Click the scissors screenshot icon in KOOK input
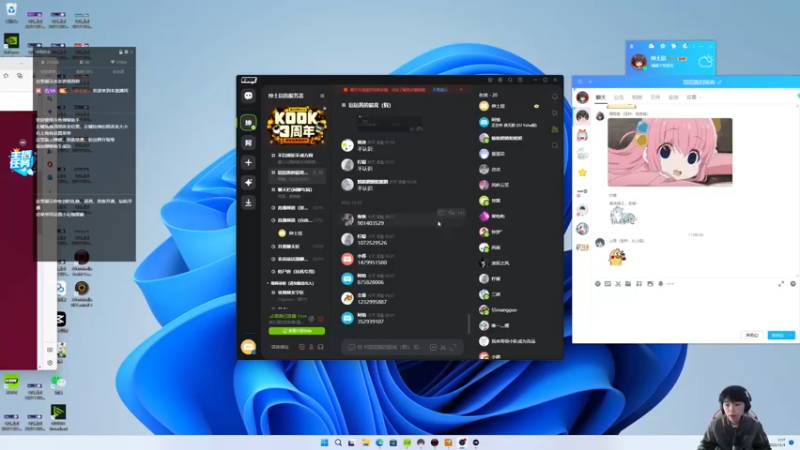This screenshot has height=450, width=800. click(443, 347)
